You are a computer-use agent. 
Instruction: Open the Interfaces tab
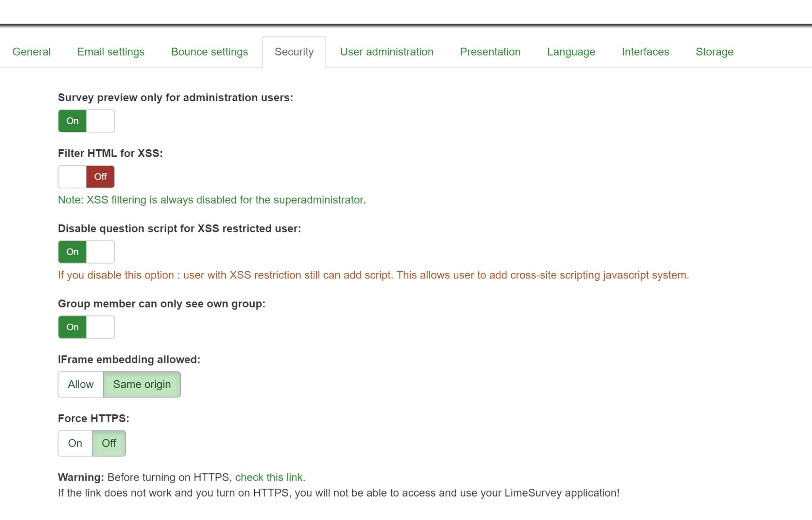pos(645,52)
